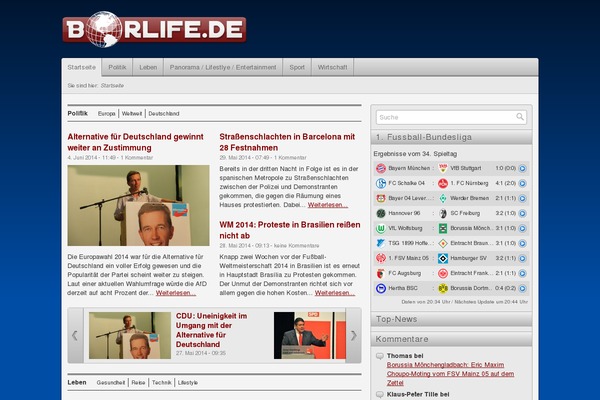Open details arrow for TSG 1899 Hoffenheim match
The image size is (600, 400).
[x=522, y=243]
